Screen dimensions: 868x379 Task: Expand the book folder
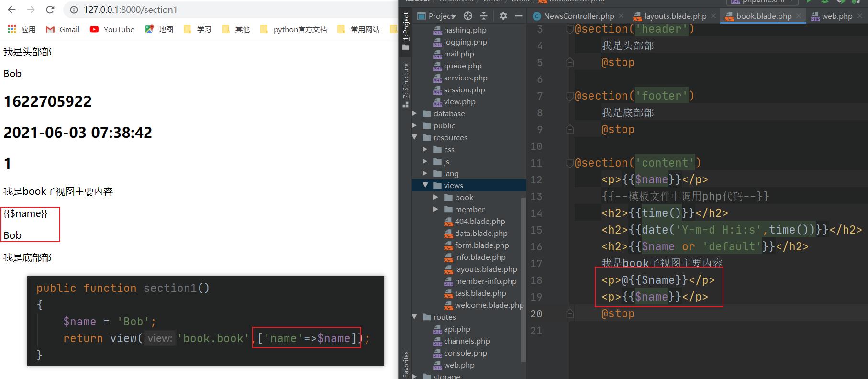pos(435,197)
